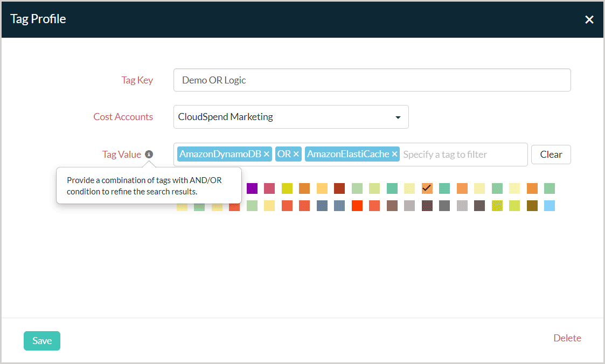Select the bright yellow color swatch
The image size is (605, 364).
pyautogui.click(x=287, y=188)
